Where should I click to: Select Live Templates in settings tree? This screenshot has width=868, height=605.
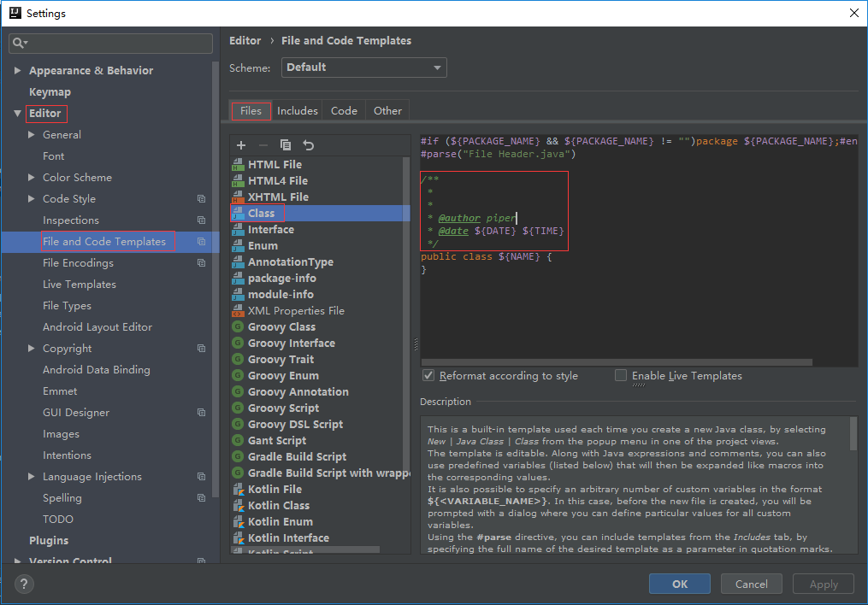pyautogui.click(x=80, y=285)
